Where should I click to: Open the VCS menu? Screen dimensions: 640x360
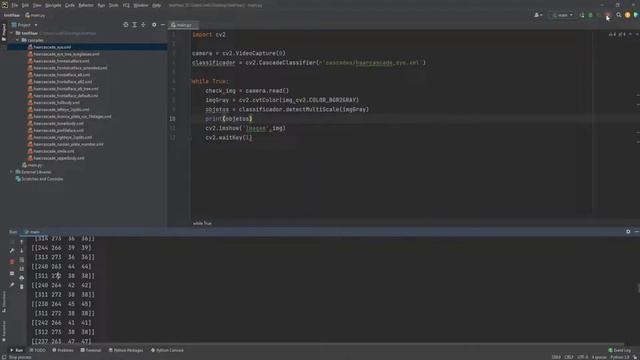pos(126,5)
